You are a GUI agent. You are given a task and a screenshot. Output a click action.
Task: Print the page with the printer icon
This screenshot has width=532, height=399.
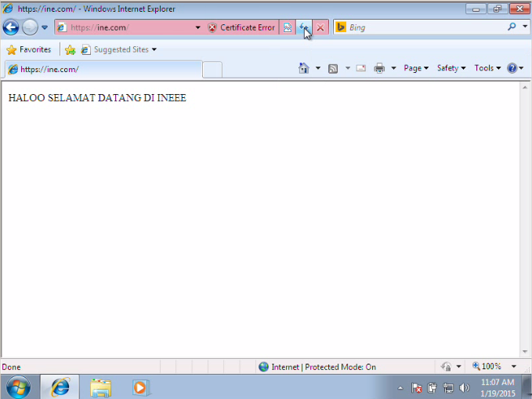coord(379,68)
